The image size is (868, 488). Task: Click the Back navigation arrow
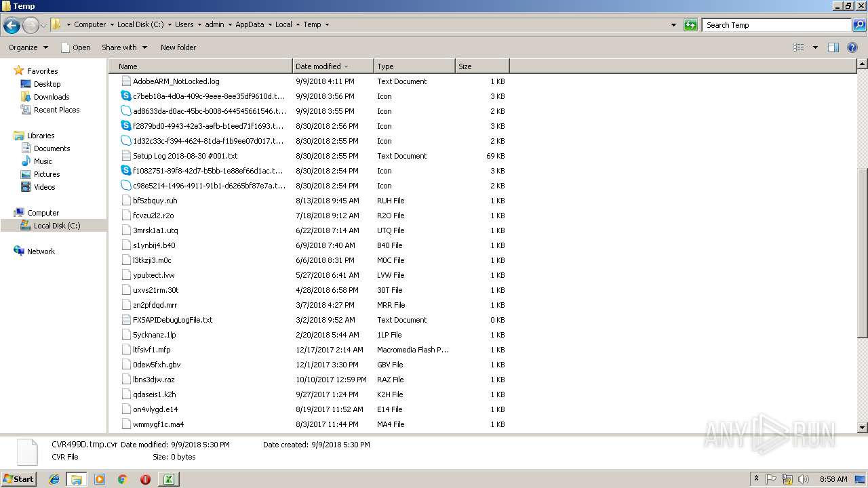pyautogui.click(x=12, y=25)
